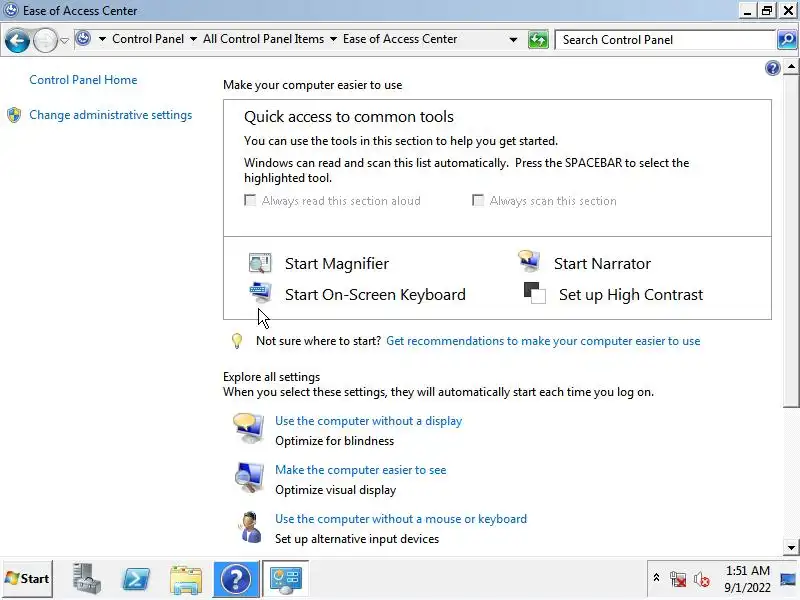Select the Control Panel taskbar button
The width and height of the screenshot is (800, 600).
coord(285,579)
